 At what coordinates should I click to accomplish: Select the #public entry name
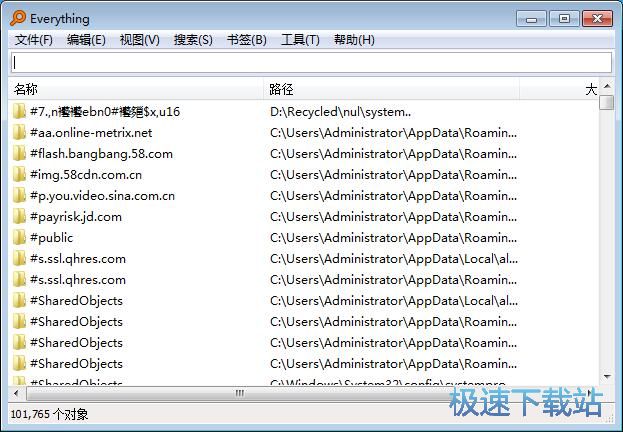click(52, 238)
